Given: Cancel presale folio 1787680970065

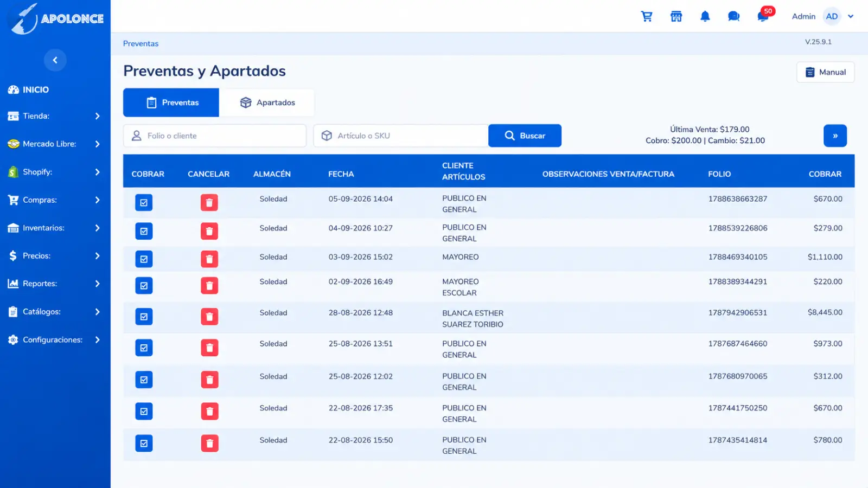Looking at the screenshot, I should click(209, 380).
